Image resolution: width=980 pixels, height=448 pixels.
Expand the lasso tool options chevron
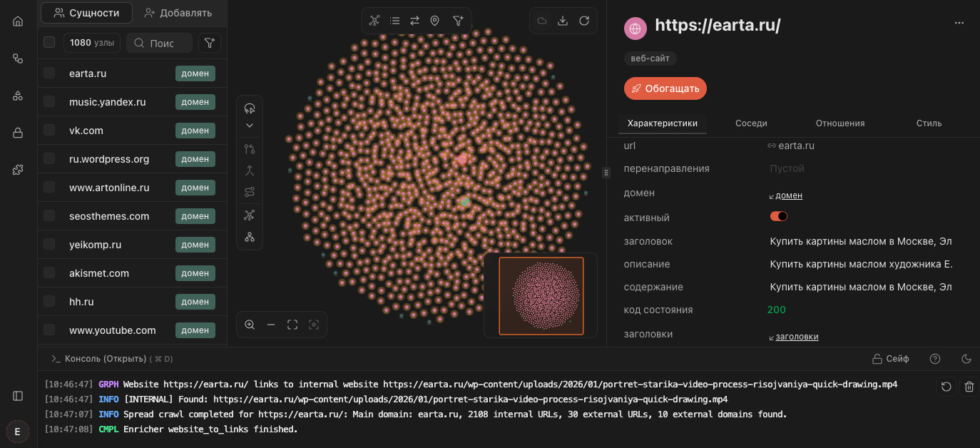pos(250,126)
